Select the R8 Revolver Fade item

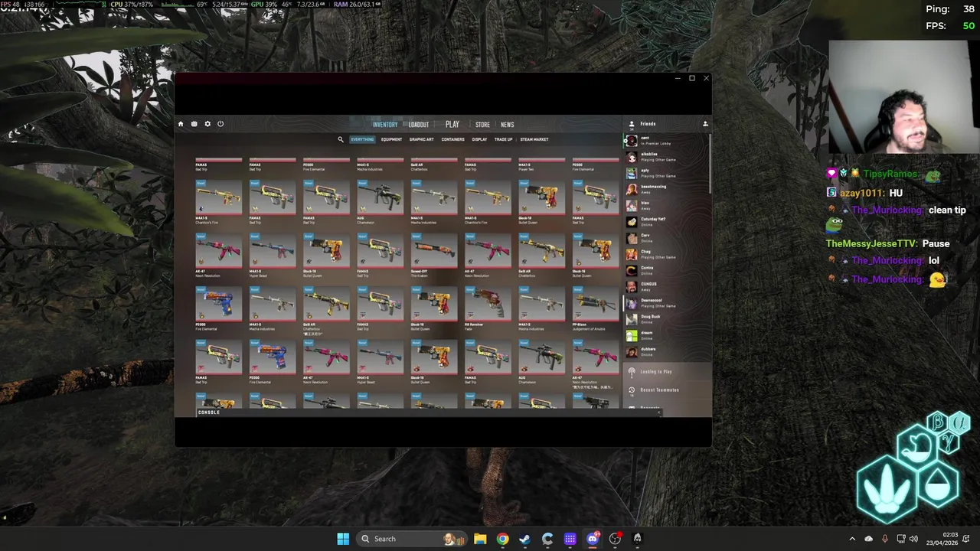pyautogui.click(x=488, y=309)
